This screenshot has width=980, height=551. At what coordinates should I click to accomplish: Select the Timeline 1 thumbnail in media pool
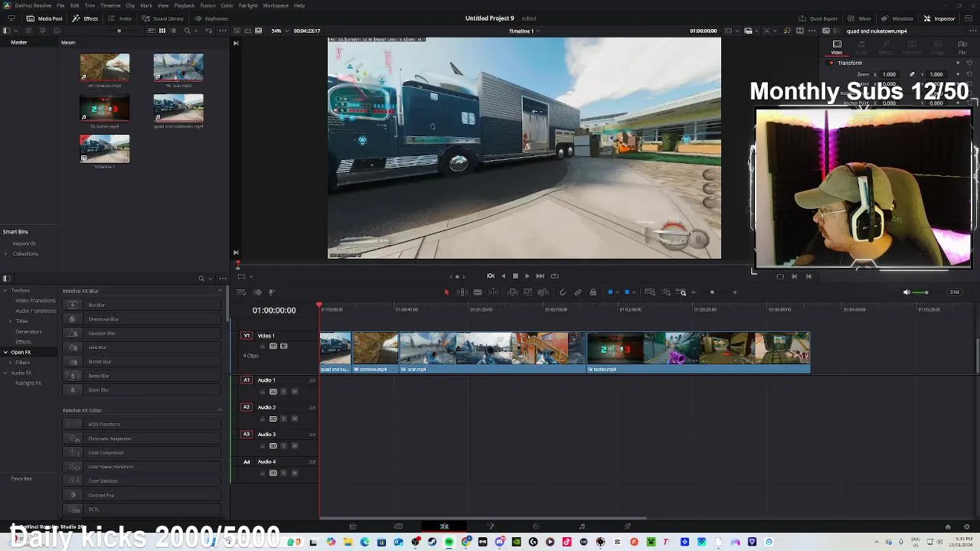(x=105, y=148)
